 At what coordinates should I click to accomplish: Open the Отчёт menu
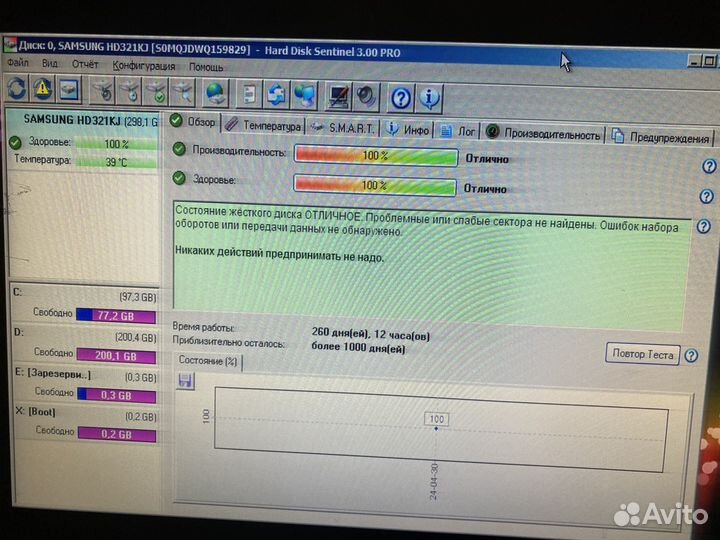click(x=85, y=64)
